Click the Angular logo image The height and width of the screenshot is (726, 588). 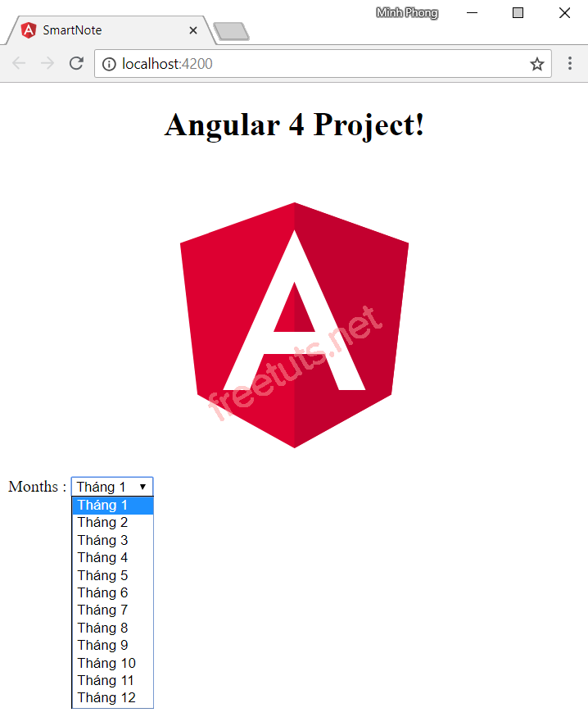(x=294, y=325)
